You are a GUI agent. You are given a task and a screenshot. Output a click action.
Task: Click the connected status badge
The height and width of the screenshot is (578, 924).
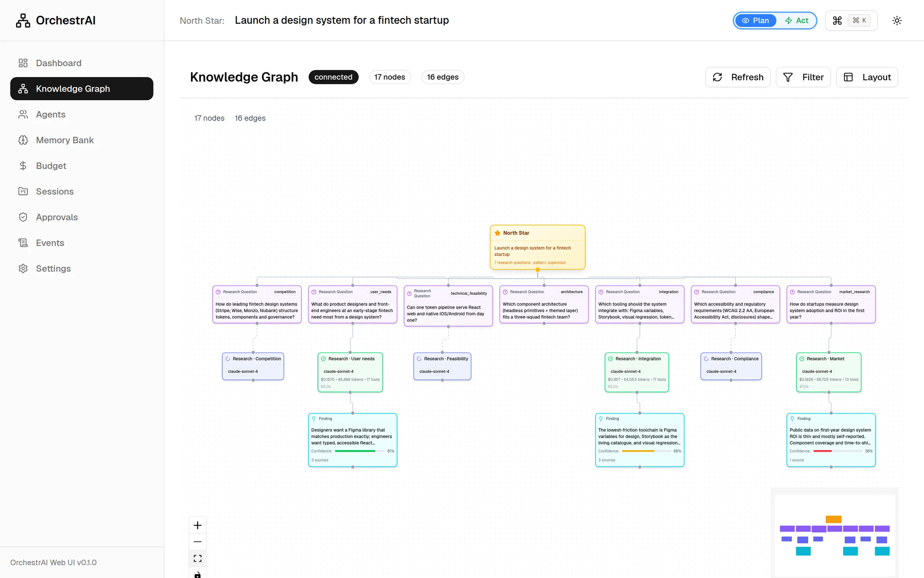333,77
